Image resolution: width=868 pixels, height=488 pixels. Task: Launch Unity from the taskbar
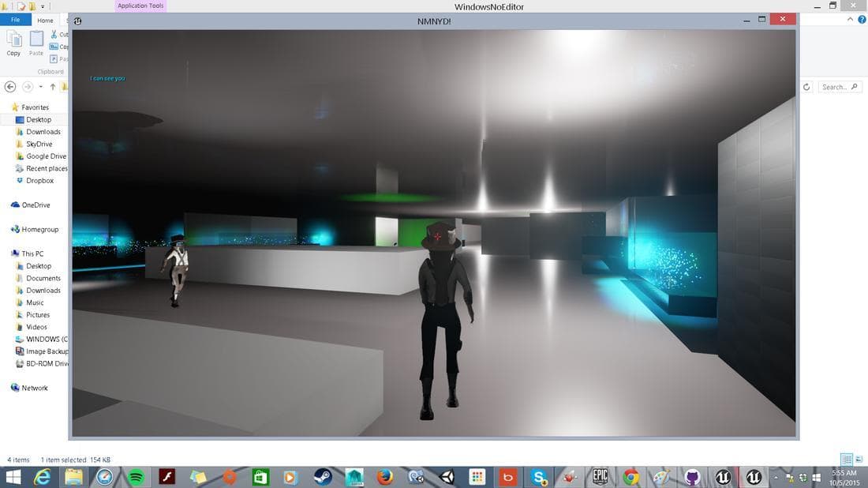coord(447,477)
